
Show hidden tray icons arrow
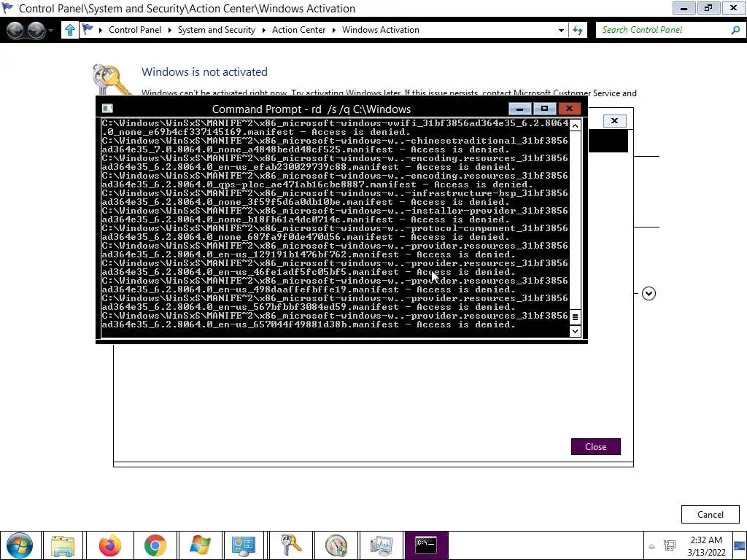651,546
